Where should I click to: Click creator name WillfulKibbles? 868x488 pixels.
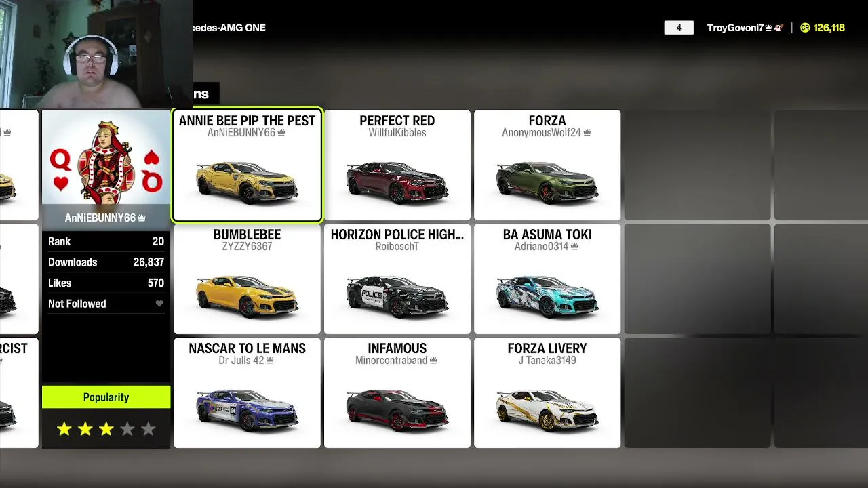397,133
